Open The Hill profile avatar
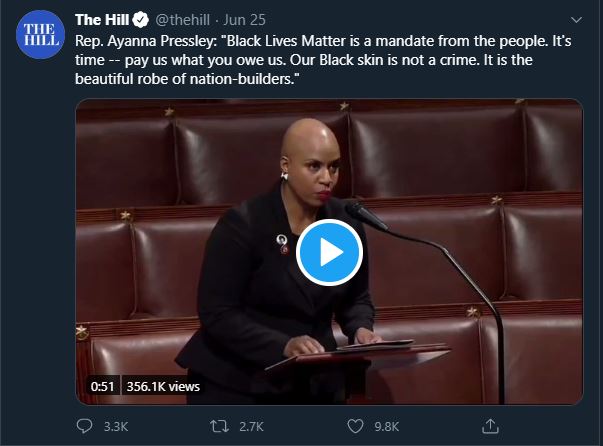Viewport: 603px width, 446px height. pyautogui.click(x=40, y=35)
